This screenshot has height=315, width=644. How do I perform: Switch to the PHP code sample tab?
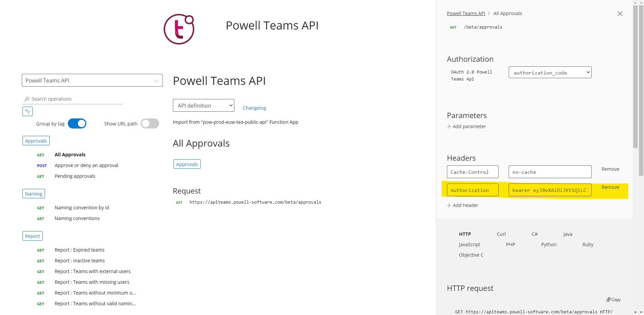pyautogui.click(x=511, y=245)
